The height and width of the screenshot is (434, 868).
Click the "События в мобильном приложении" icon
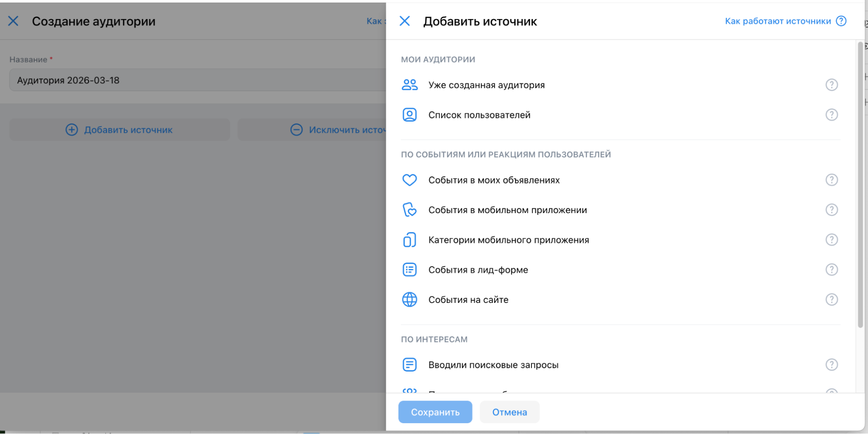(409, 210)
